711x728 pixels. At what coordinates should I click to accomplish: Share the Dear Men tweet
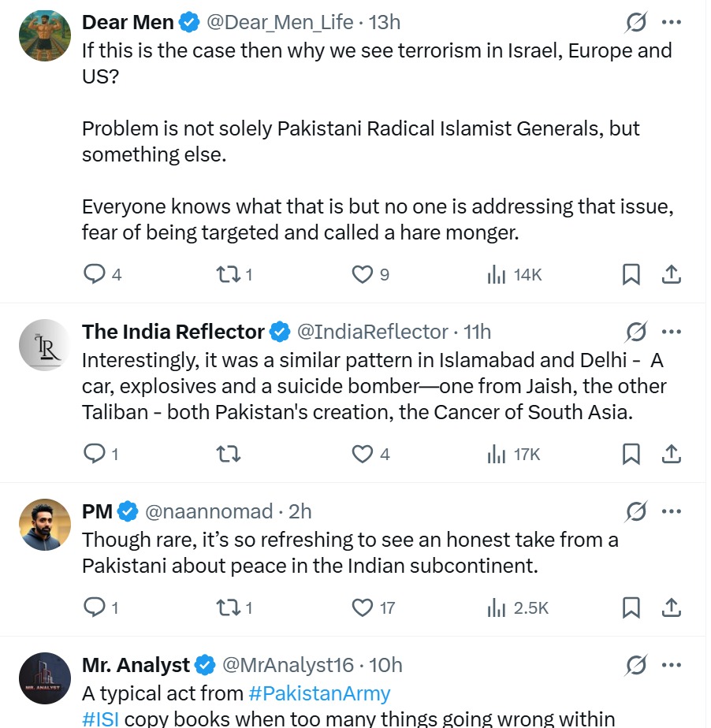[671, 274]
